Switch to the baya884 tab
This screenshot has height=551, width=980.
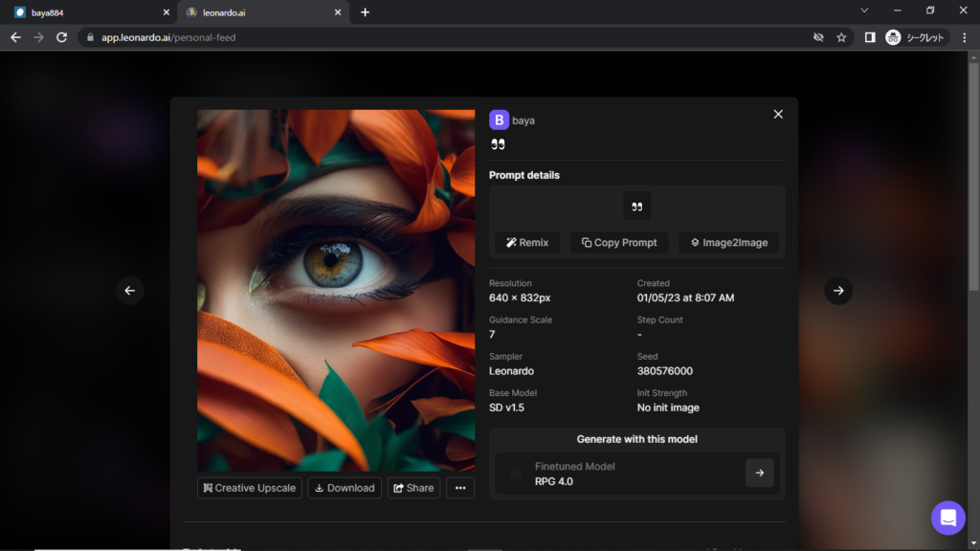pyautogui.click(x=86, y=12)
